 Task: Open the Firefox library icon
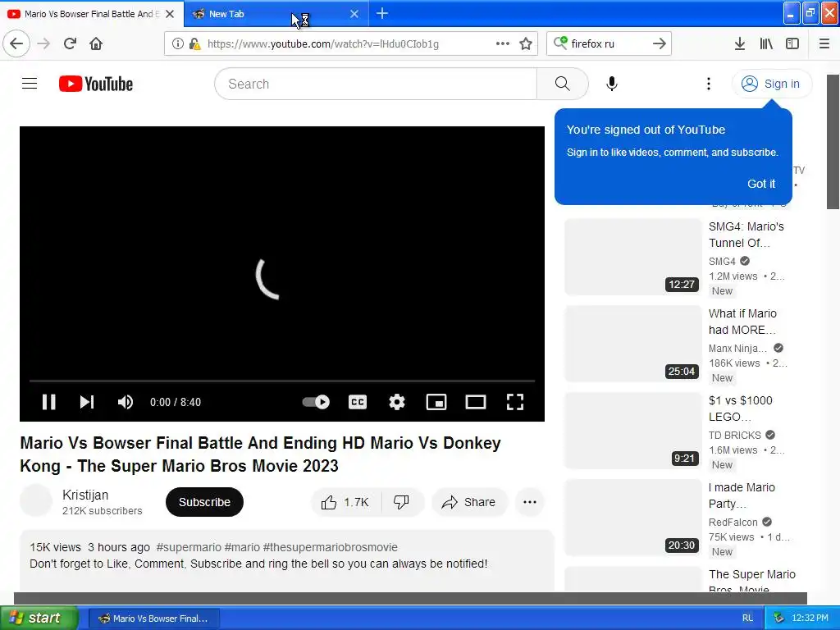pos(766,43)
